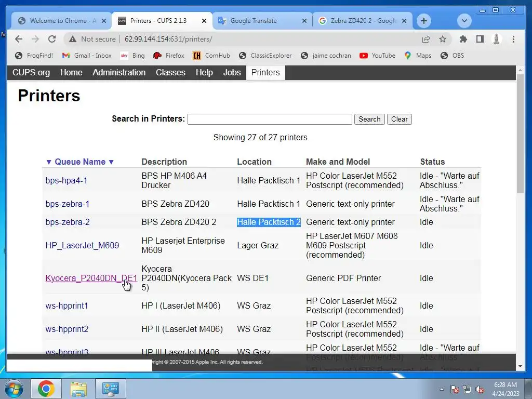532x399 pixels.
Task: Click the browser Forward arrow
Action: (35, 39)
